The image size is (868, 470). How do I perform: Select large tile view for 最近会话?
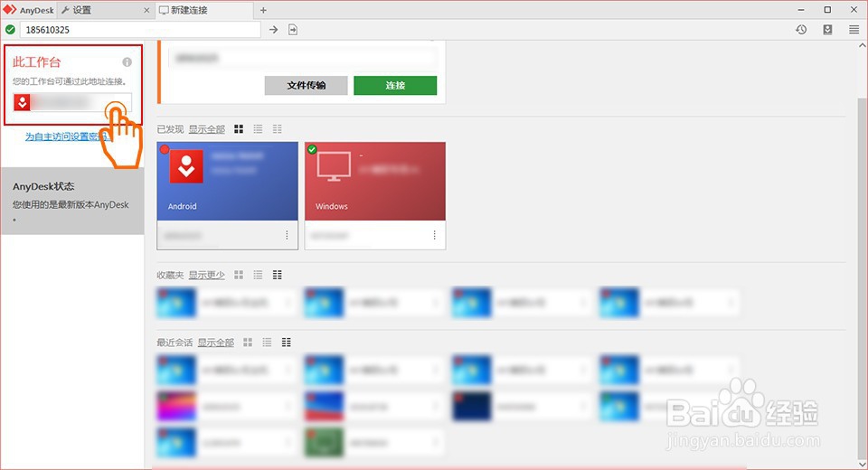click(248, 343)
